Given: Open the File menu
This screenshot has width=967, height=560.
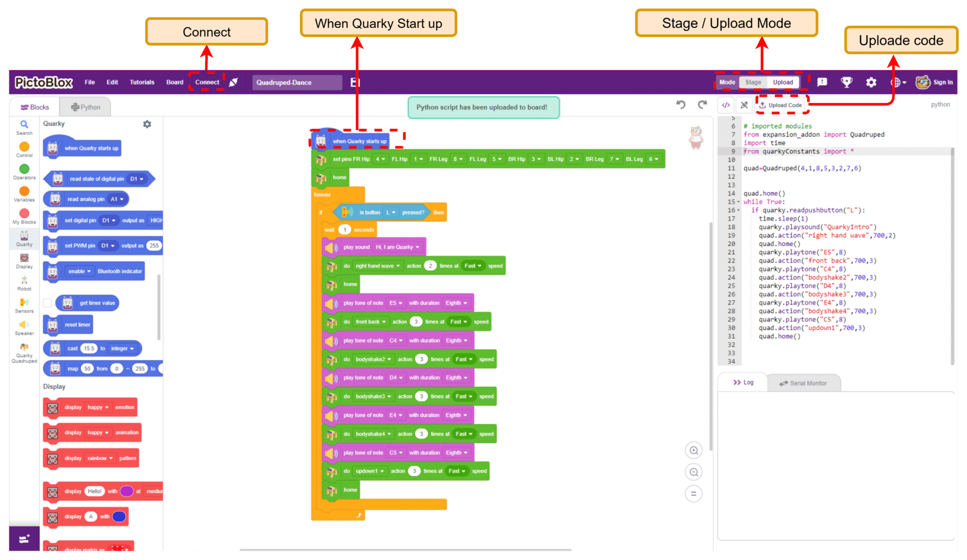Looking at the screenshot, I should tap(90, 82).
